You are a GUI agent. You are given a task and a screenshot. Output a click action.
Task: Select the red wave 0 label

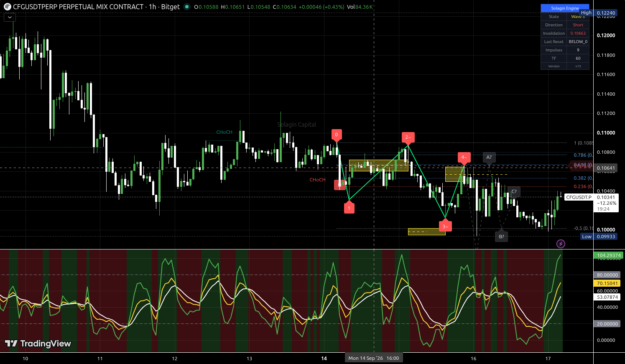337,135
